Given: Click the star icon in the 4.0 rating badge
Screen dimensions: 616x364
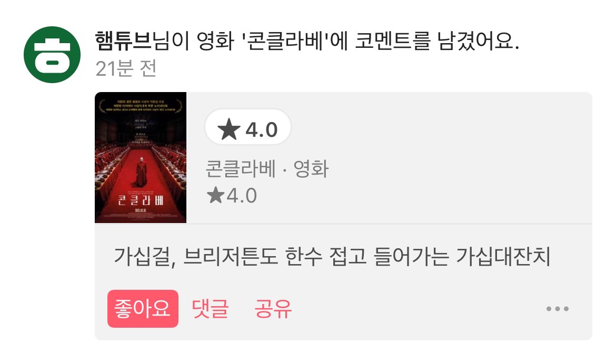Looking at the screenshot, I should click(x=228, y=129).
